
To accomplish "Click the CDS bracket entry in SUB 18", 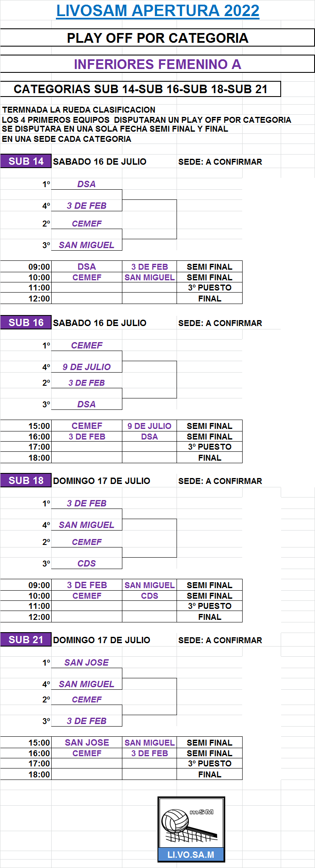I will 87,564.
